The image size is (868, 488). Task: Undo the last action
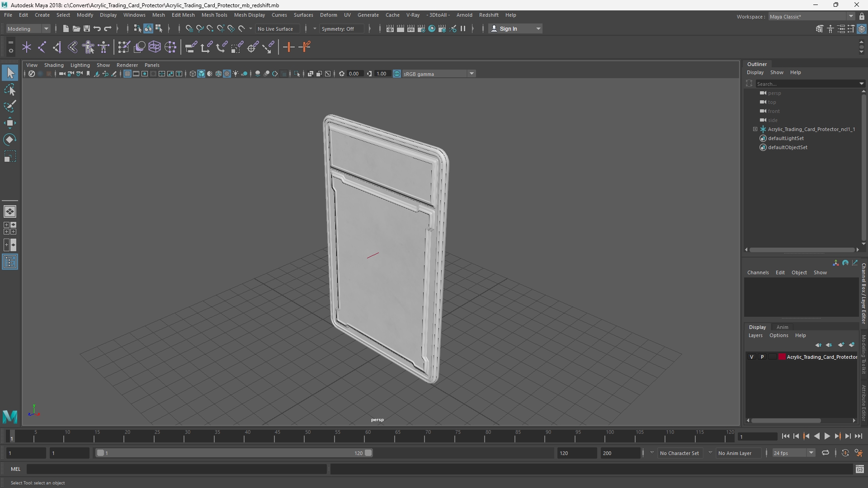pos(97,28)
